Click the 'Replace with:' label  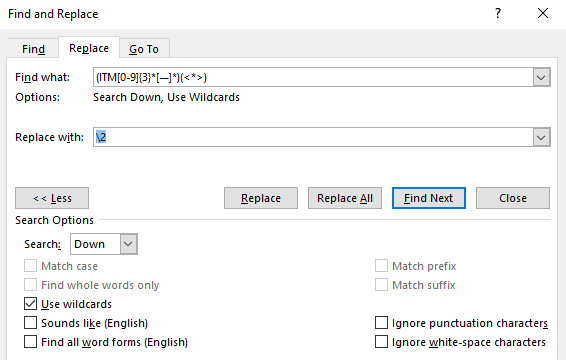49,137
